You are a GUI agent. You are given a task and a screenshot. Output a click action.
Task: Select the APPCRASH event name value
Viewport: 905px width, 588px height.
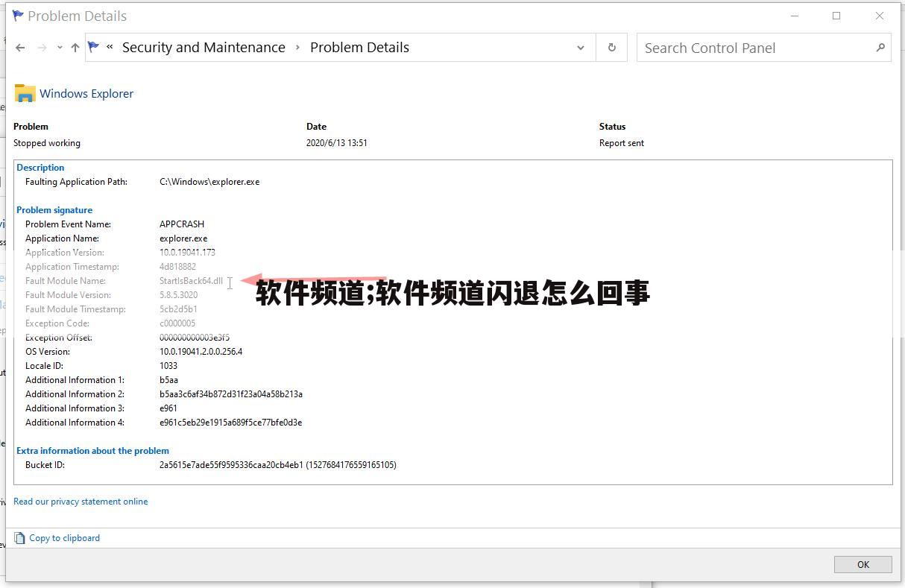coord(182,224)
